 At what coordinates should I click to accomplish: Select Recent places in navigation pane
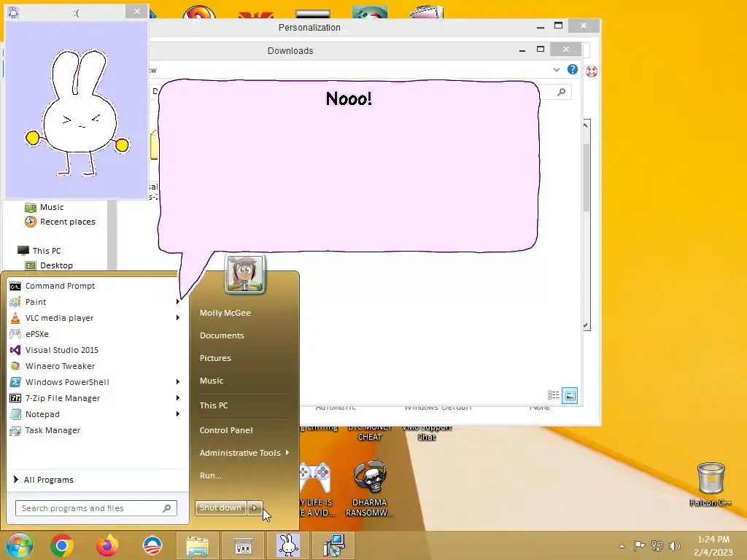(x=60, y=222)
